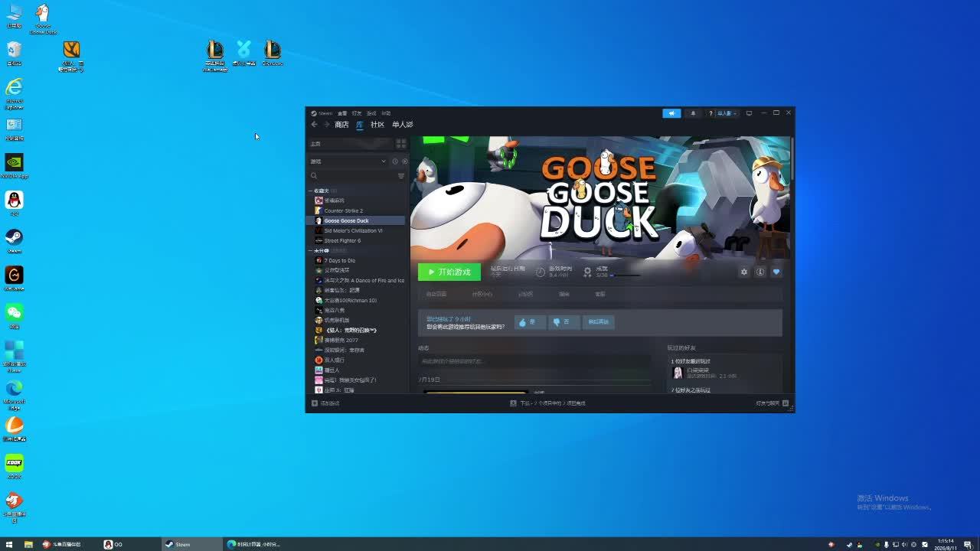Click thumbs-down 否 recommendation button
The width and height of the screenshot is (980, 551).
[x=563, y=322]
